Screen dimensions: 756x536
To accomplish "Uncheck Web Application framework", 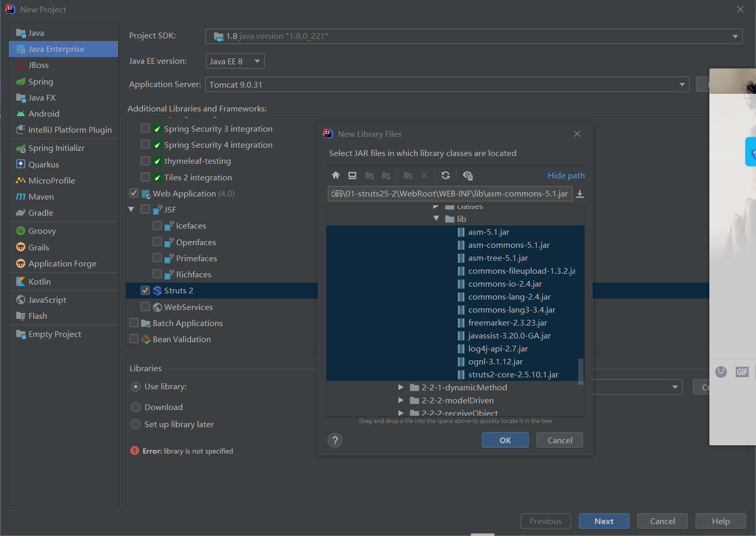I will pos(134,193).
